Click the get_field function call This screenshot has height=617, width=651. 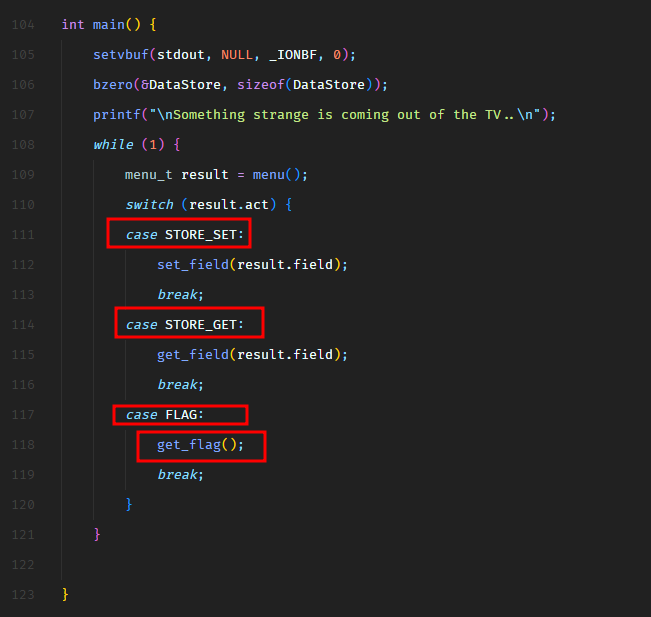point(196,354)
